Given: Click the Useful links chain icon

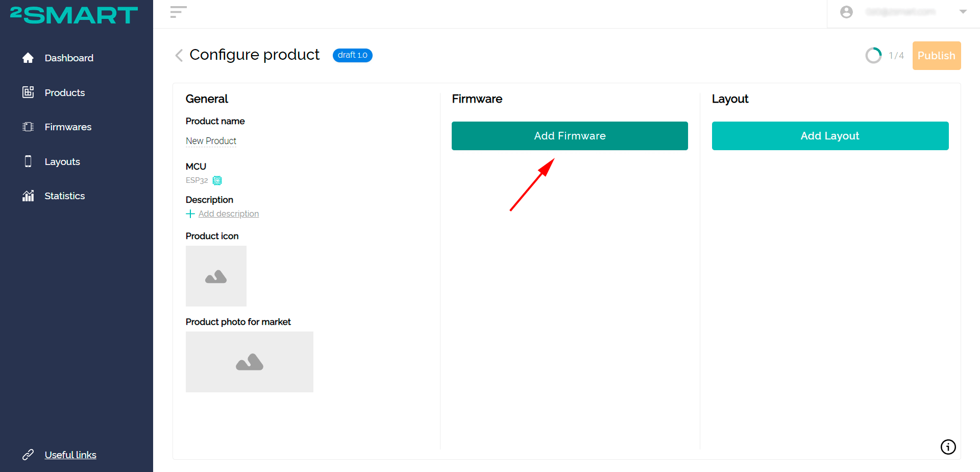Looking at the screenshot, I should (28, 455).
